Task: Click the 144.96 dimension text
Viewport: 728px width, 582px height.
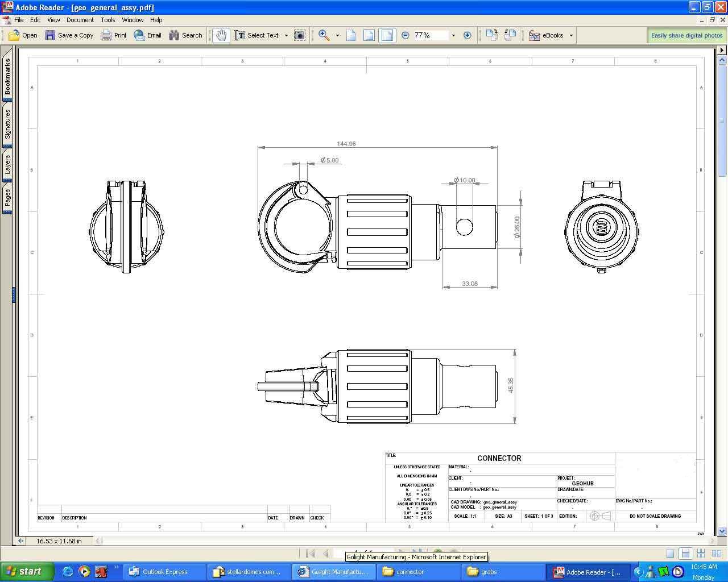Action: 346,144
